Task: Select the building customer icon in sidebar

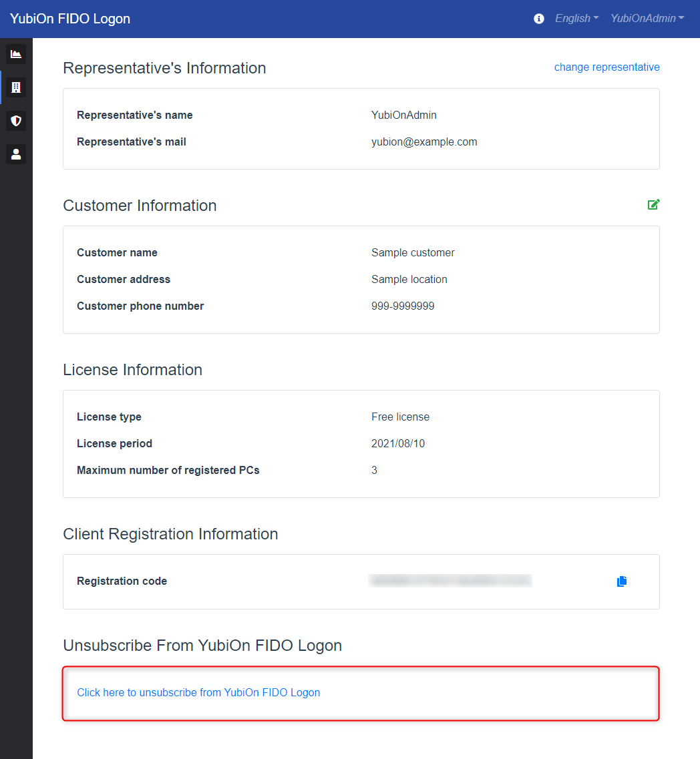Action: click(16, 87)
